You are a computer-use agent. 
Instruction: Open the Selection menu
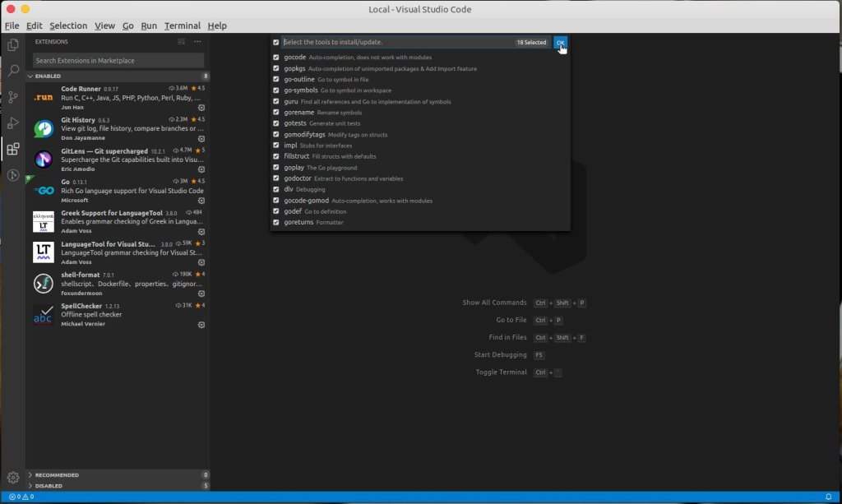pos(68,25)
